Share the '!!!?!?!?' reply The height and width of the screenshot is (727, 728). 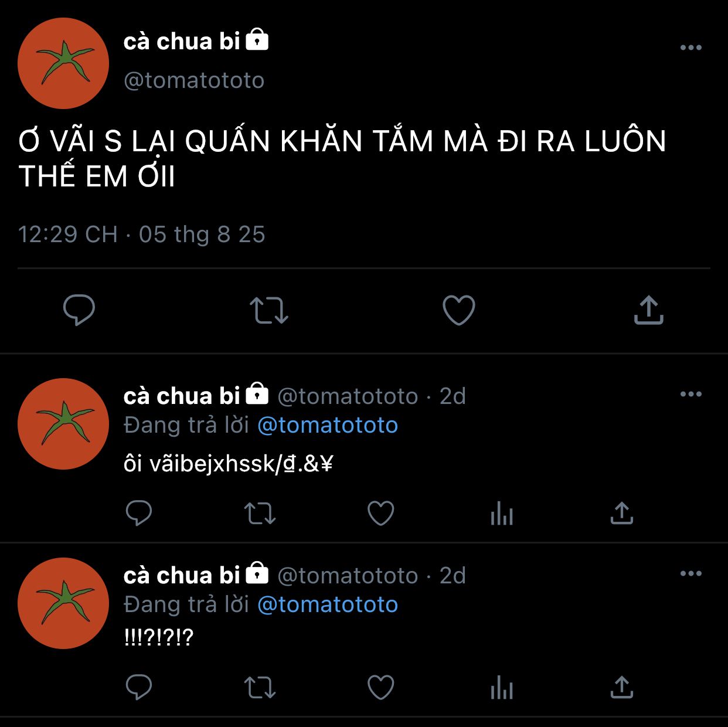point(622,687)
